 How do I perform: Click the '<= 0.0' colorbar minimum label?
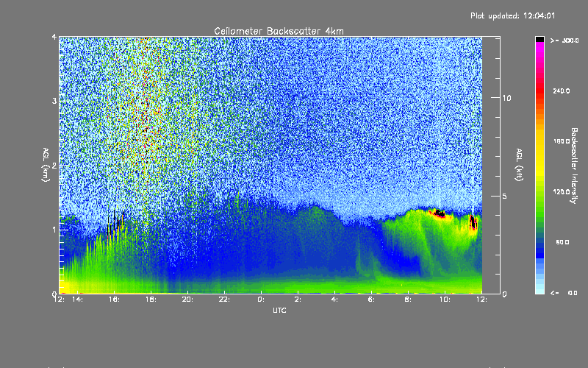click(564, 293)
